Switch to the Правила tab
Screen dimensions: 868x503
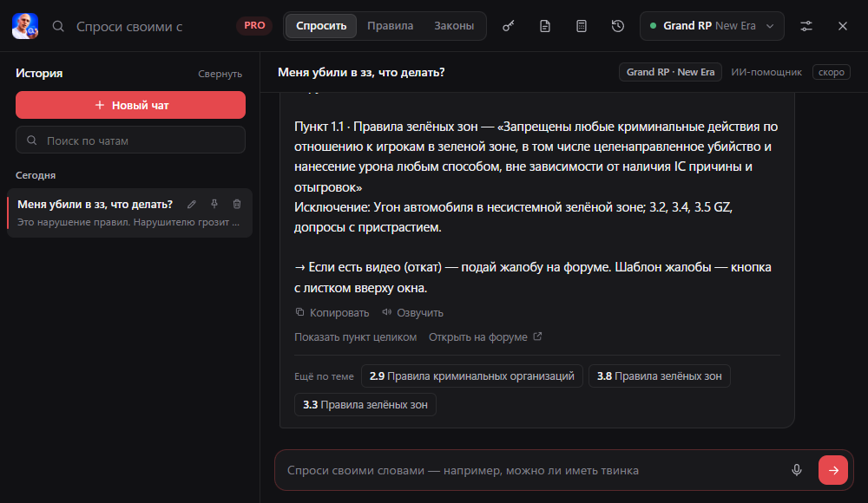(x=391, y=26)
